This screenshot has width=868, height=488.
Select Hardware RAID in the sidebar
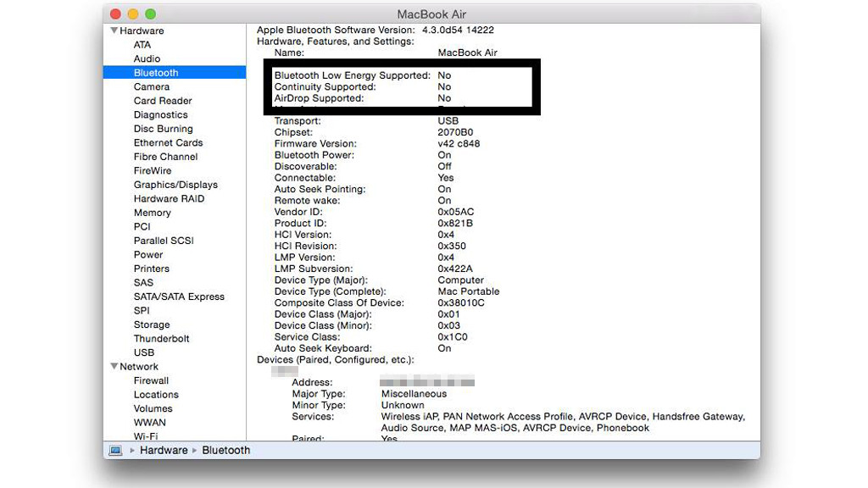[x=169, y=198]
